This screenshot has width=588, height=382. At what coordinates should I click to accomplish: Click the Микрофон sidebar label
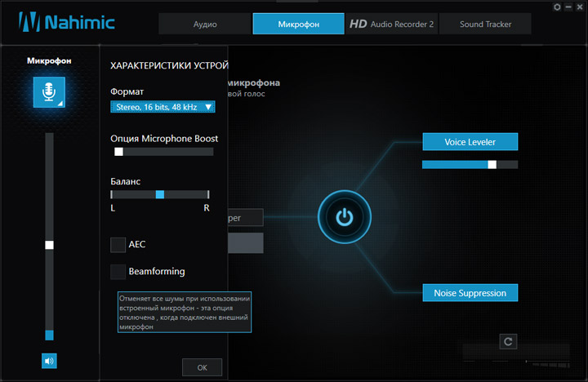49,60
